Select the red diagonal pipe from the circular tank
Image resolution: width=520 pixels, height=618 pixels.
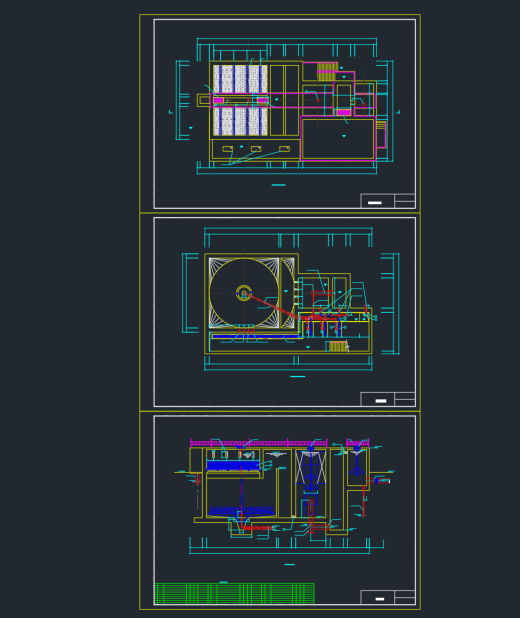(272, 307)
